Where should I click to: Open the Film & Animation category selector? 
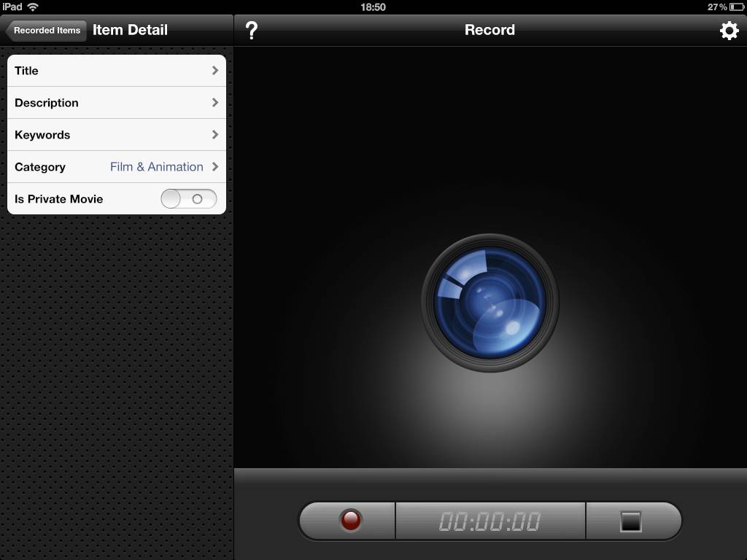(x=157, y=167)
